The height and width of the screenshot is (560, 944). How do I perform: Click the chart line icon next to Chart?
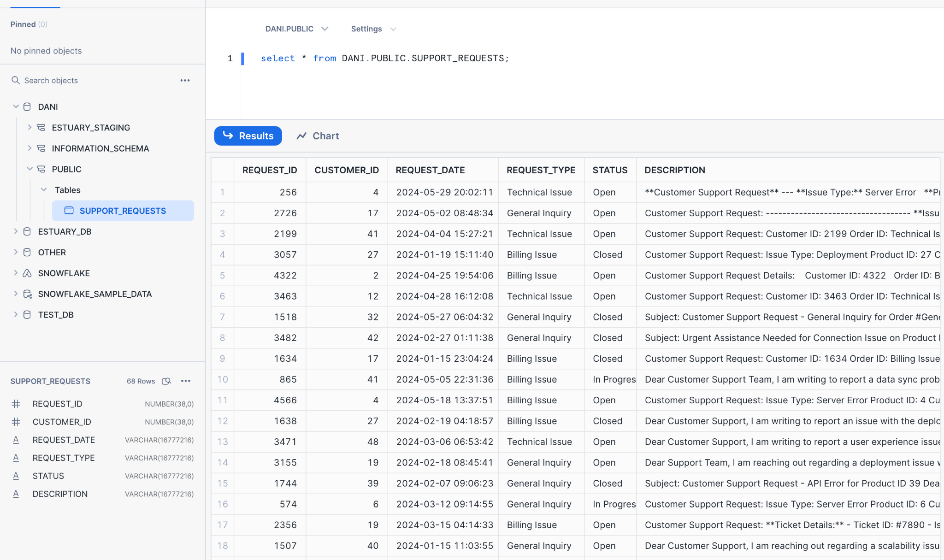[301, 136]
